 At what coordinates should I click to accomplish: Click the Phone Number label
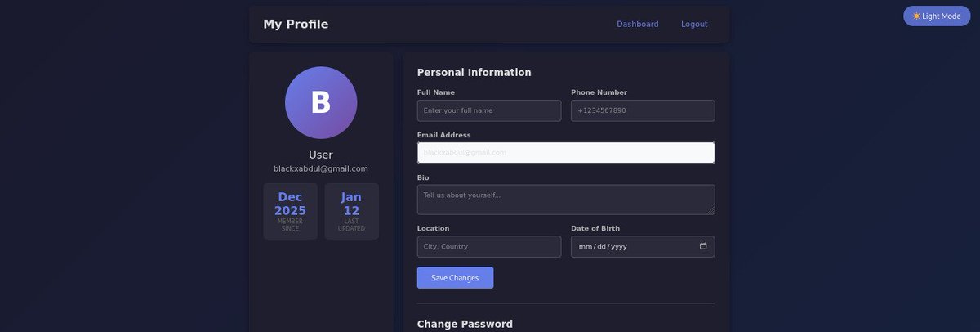pos(599,92)
